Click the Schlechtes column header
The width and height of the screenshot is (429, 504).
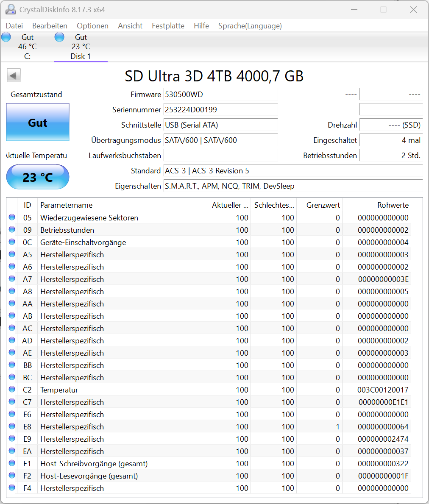(x=273, y=205)
